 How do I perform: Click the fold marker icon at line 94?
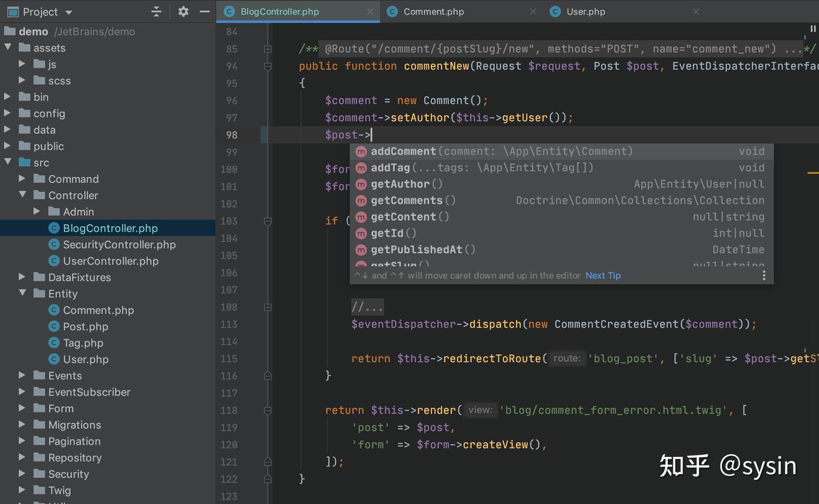pos(267,67)
